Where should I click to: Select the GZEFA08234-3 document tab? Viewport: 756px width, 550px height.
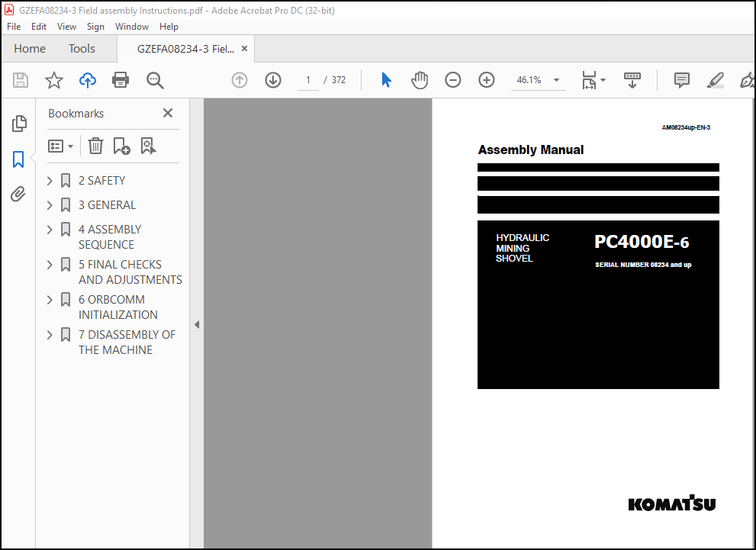click(x=185, y=49)
